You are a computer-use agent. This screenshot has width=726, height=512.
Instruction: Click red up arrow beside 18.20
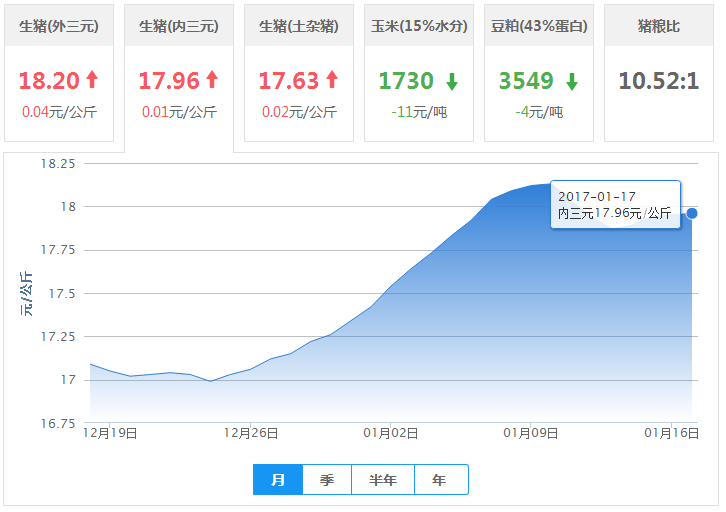[x=92, y=80]
